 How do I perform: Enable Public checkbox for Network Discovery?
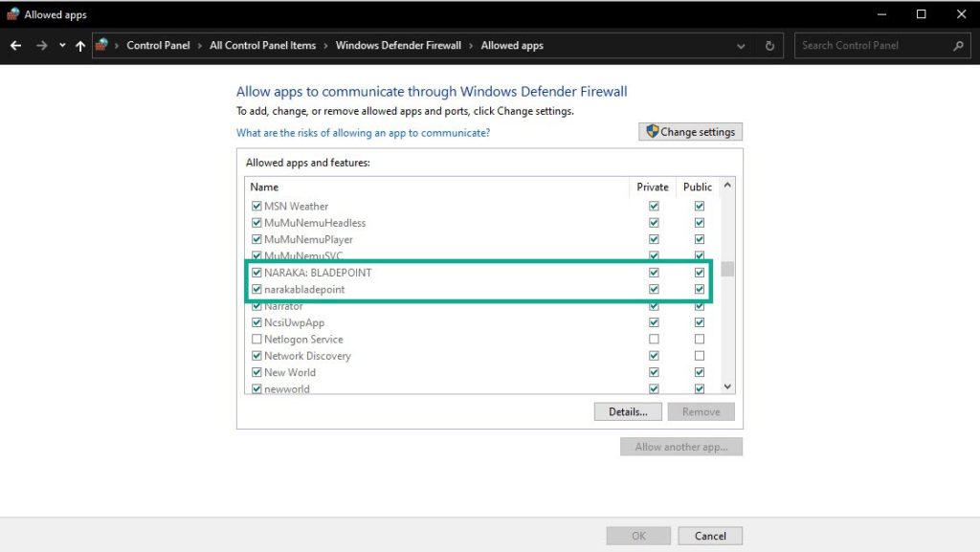700,356
